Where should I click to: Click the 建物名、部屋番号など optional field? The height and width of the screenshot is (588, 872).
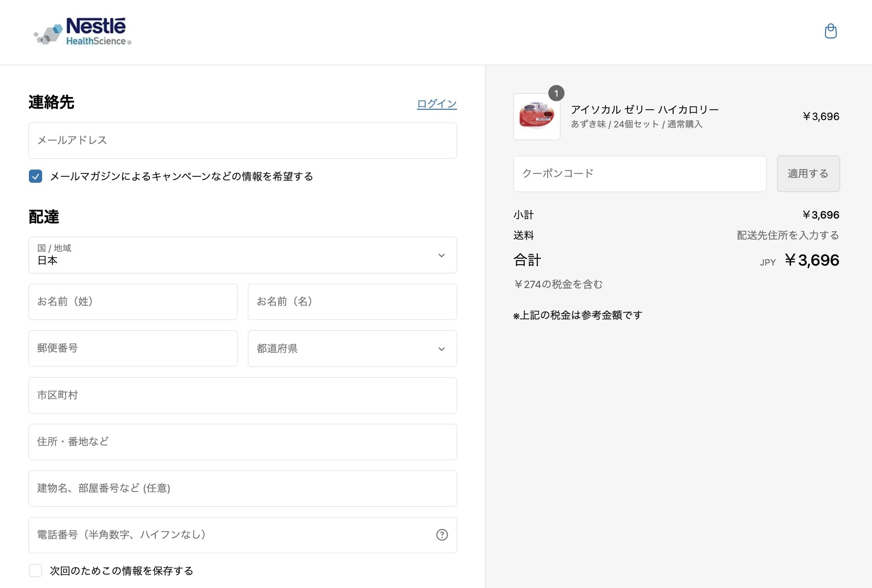click(242, 489)
